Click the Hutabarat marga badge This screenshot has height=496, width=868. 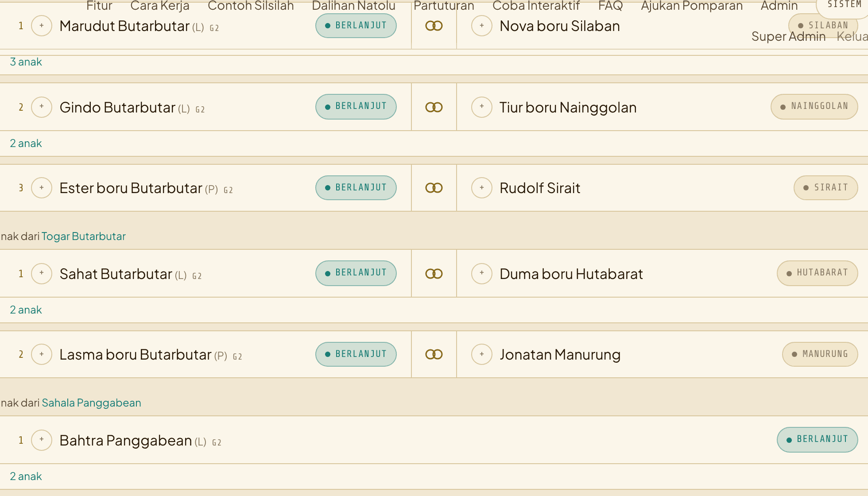click(818, 273)
